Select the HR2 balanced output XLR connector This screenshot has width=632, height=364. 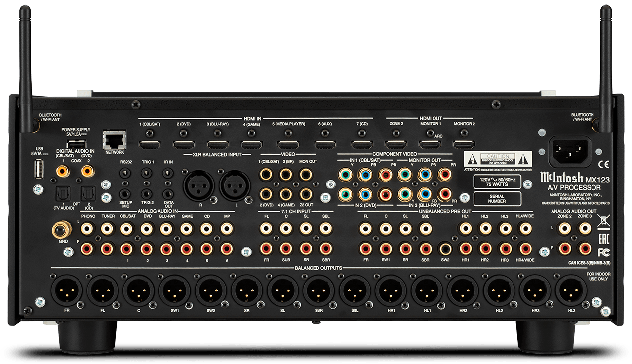[x=463, y=291]
